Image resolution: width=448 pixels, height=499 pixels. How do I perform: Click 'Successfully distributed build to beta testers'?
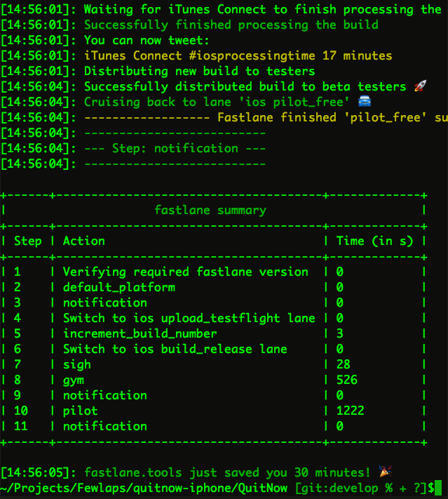(x=245, y=87)
